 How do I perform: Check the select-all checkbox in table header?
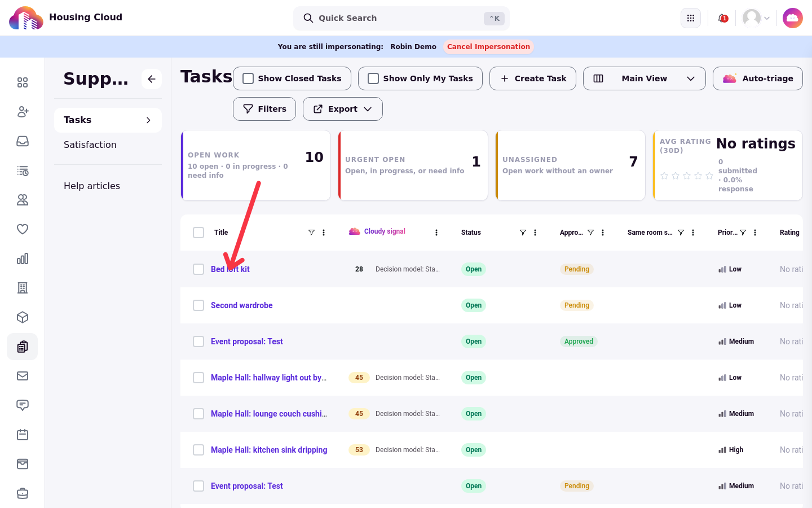pos(198,233)
